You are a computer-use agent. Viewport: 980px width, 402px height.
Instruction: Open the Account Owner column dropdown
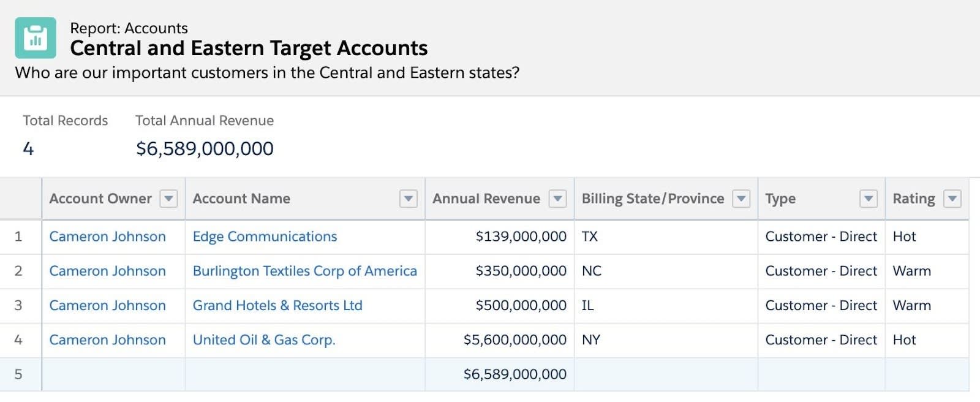click(168, 199)
